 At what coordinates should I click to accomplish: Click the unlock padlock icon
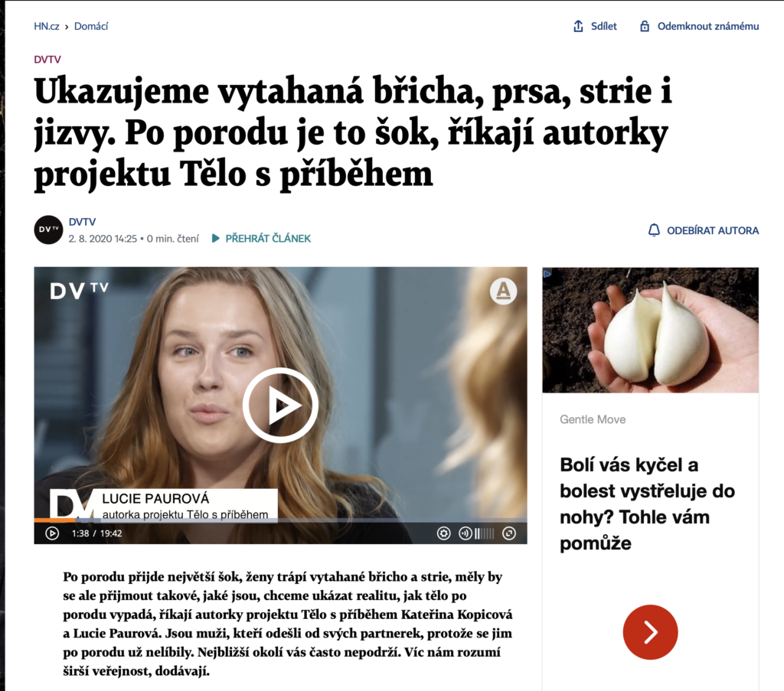pos(645,26)
